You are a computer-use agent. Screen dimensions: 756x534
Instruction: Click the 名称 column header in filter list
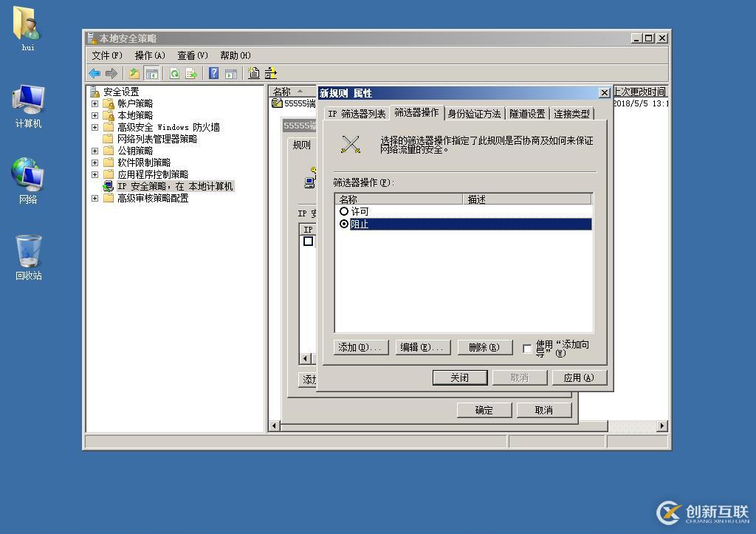pos(399,199)
